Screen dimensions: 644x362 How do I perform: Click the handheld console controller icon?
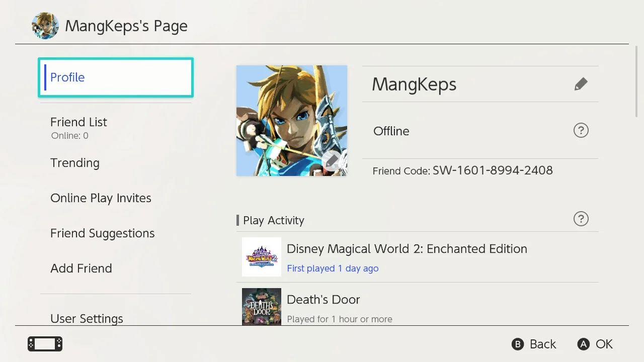(45, 344)
